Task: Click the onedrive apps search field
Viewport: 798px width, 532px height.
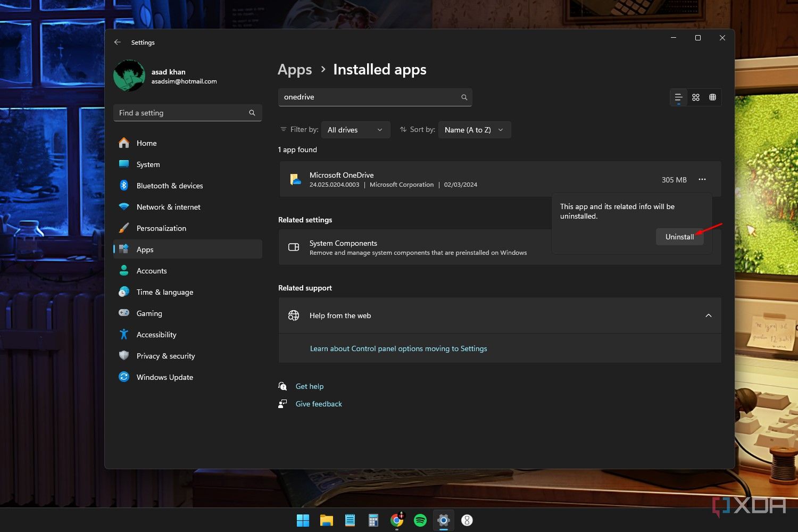Action: click(375, 97)
